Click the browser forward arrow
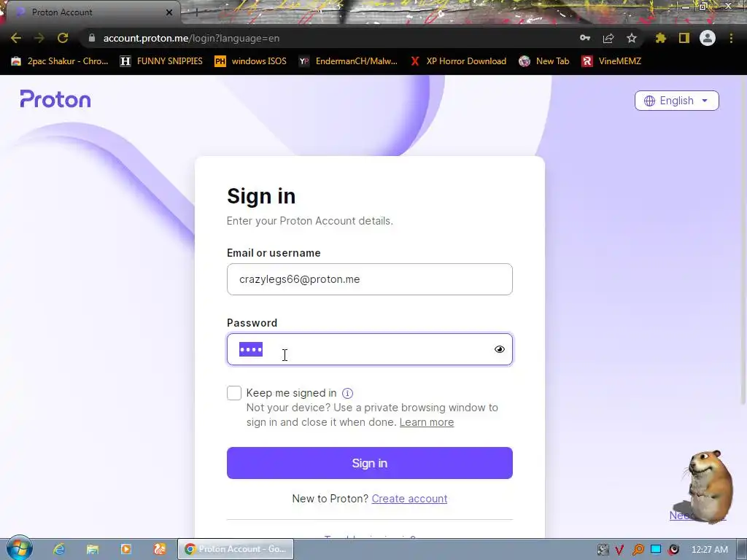This screenshot has height=560, width=747. point(39,38)
